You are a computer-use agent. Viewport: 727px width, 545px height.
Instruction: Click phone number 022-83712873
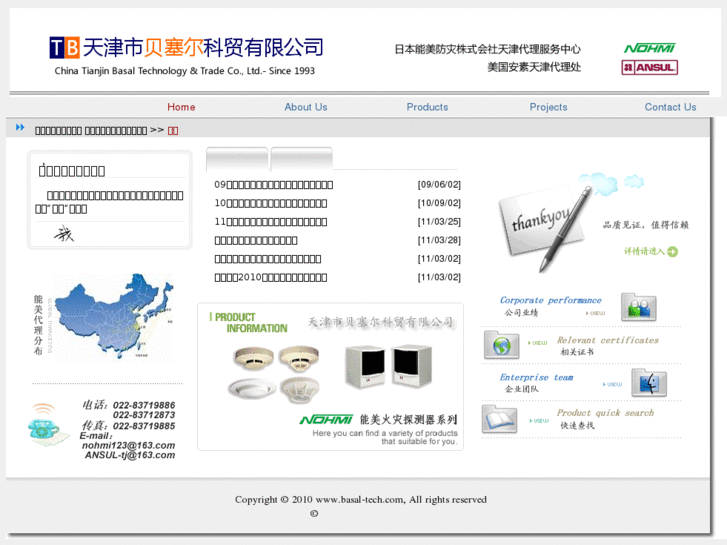144,415
